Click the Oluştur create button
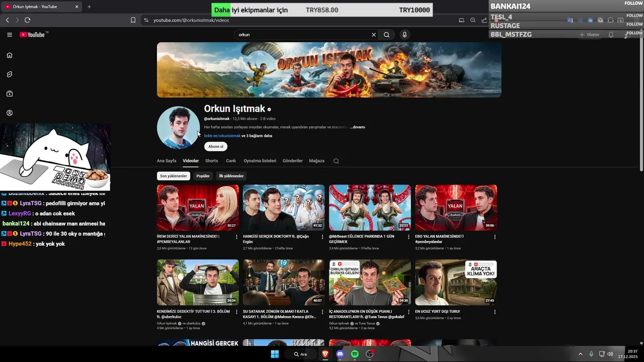 [x=590, y=35]
